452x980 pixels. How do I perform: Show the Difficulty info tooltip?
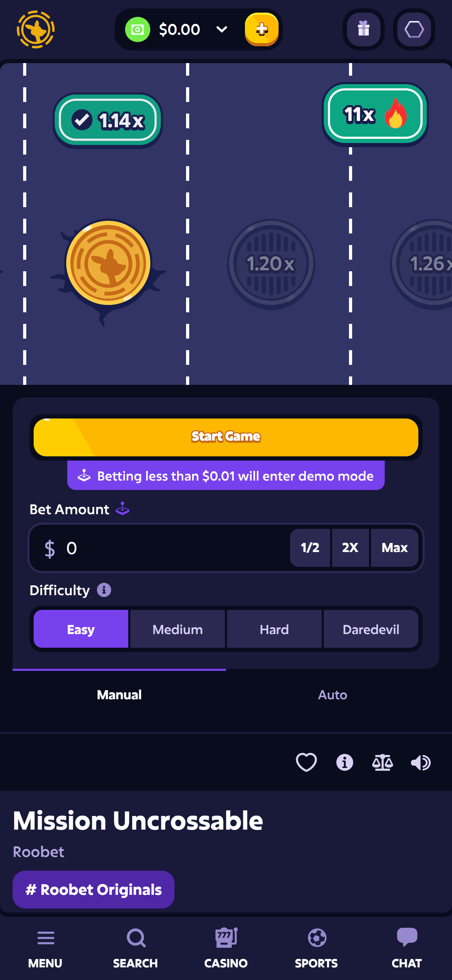point(104,590)
